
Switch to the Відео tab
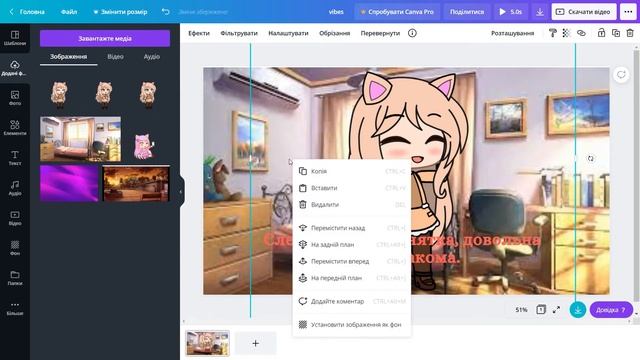click(x=116, y=57)
